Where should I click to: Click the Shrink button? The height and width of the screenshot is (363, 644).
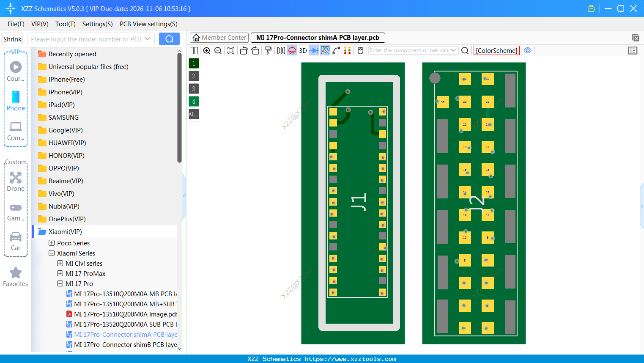tap(13, 39)
